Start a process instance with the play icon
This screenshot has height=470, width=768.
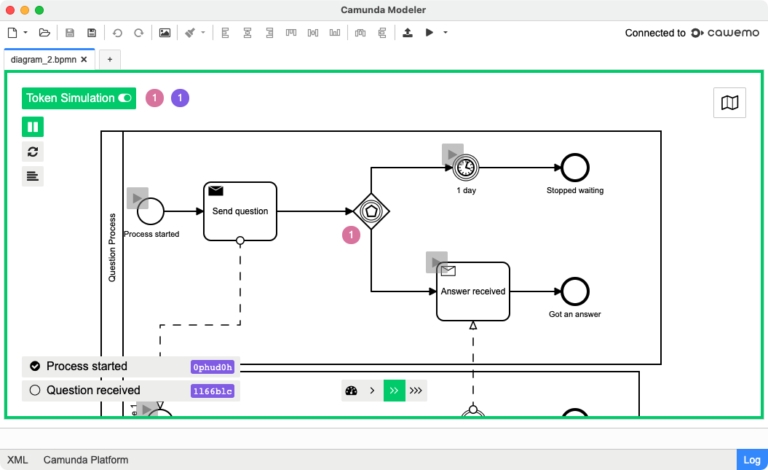point(430,33)
